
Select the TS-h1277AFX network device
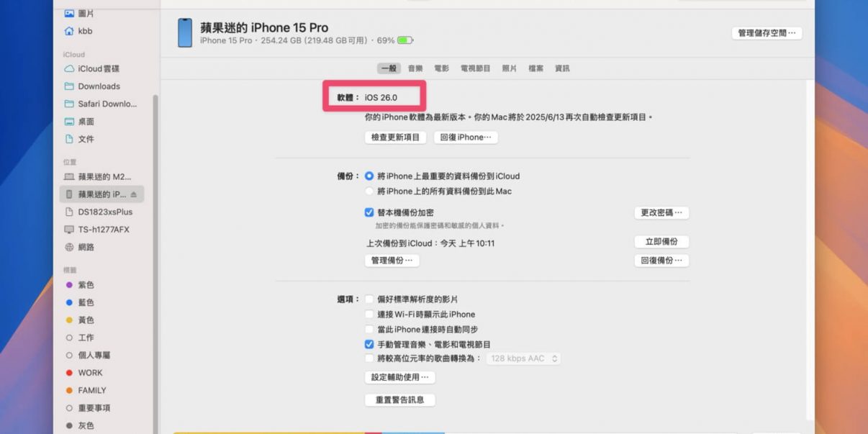tap(103, 230)
